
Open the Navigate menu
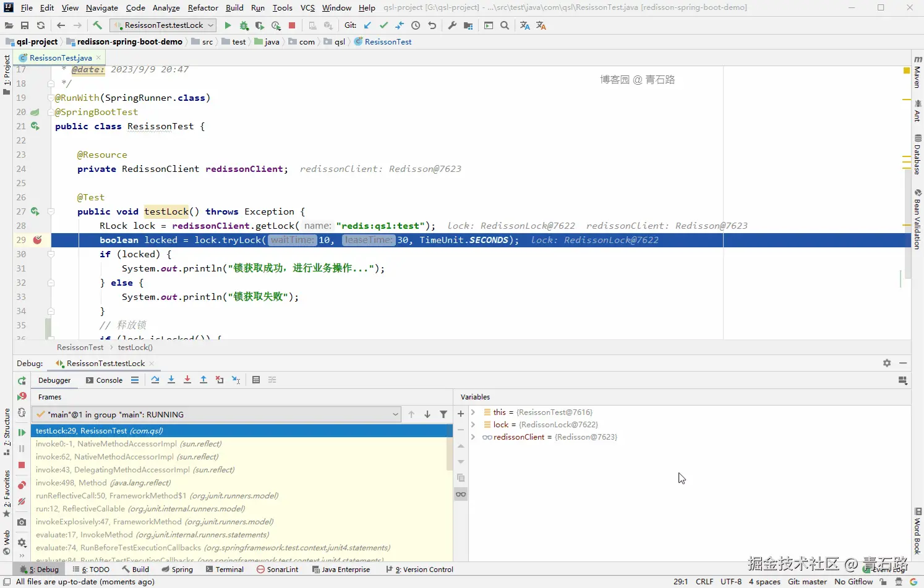(x=101, y=7)
